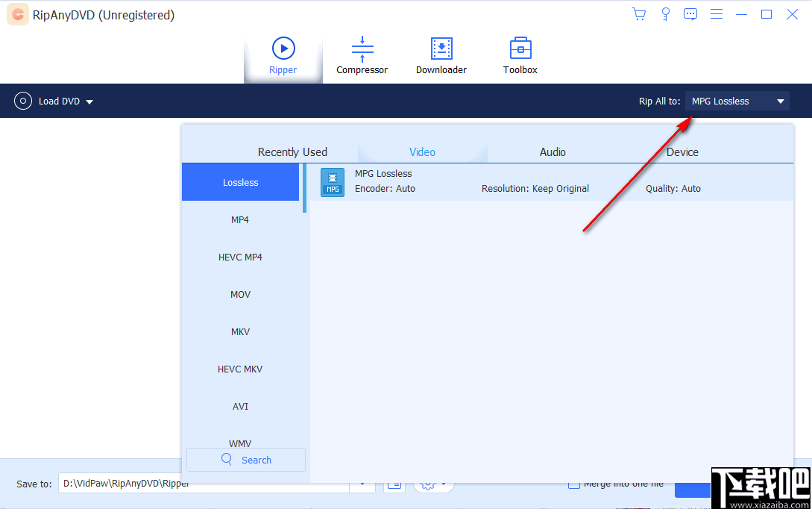Open the hamburger menu icon
This screenshot has width=812, height=509.
pyautogui.click(x=717, y=14)
